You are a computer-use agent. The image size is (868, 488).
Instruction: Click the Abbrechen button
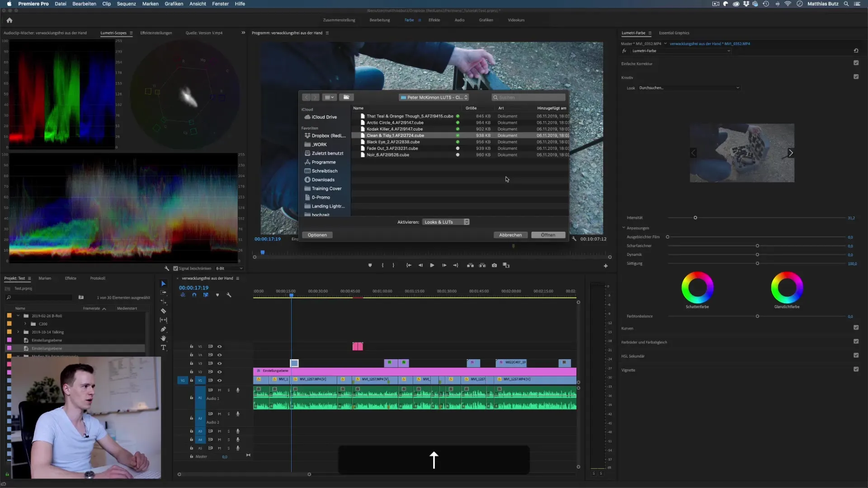point(510,235)
